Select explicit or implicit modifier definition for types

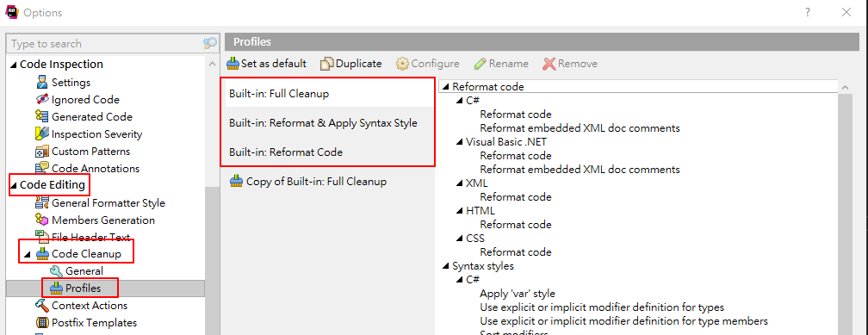click(x=602, y=307)
